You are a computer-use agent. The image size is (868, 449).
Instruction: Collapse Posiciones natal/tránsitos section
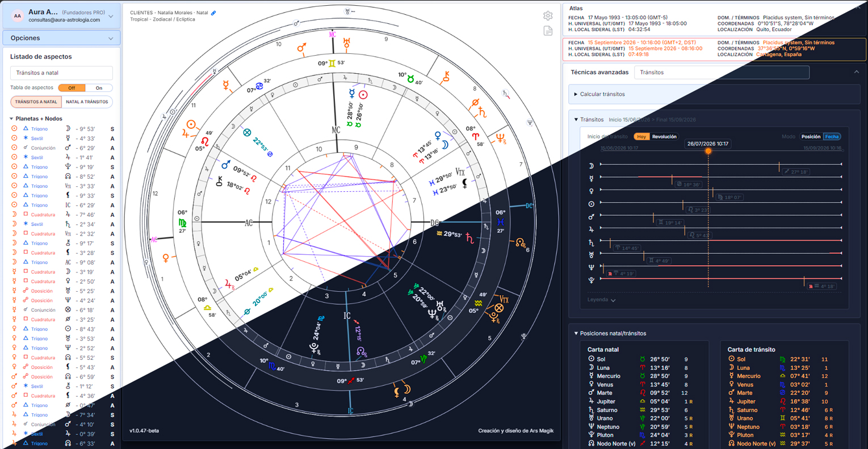tap(576, 333)
